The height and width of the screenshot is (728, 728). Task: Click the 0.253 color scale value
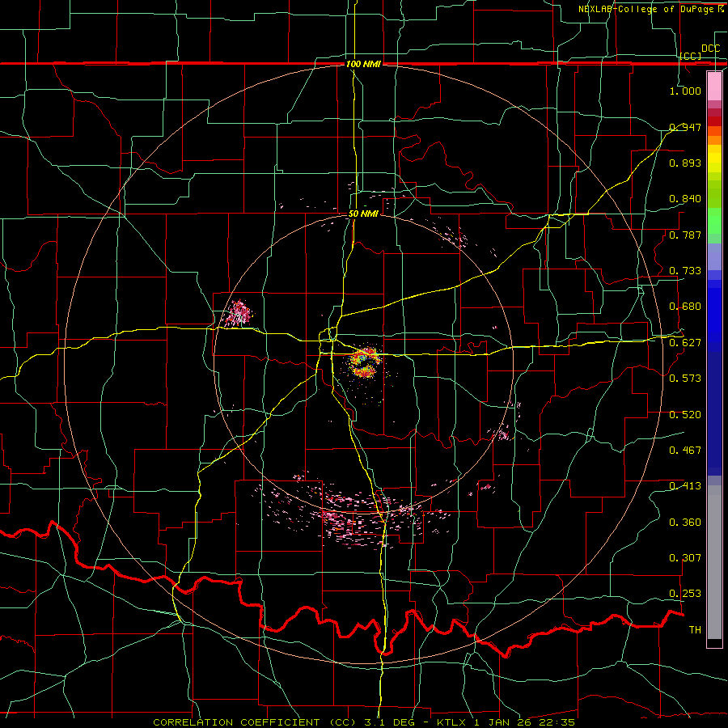click(685, 594)
